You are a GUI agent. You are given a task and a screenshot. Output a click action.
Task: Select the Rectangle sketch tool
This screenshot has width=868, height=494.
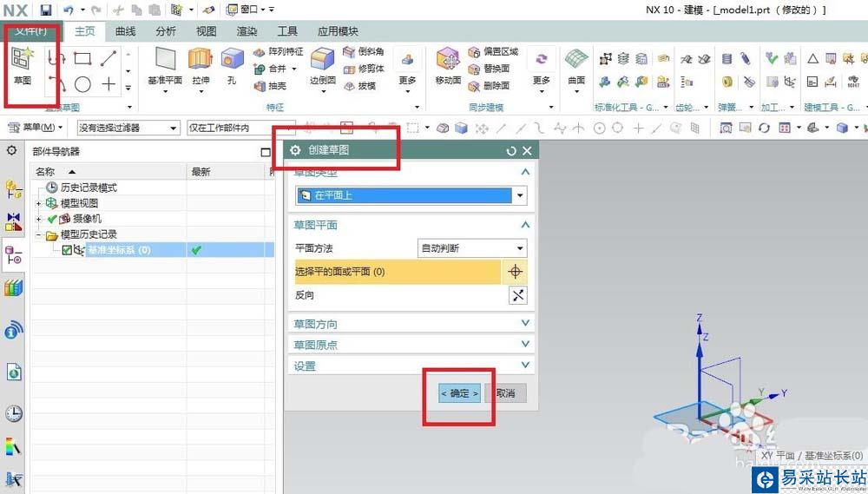(x=82, y=58)
